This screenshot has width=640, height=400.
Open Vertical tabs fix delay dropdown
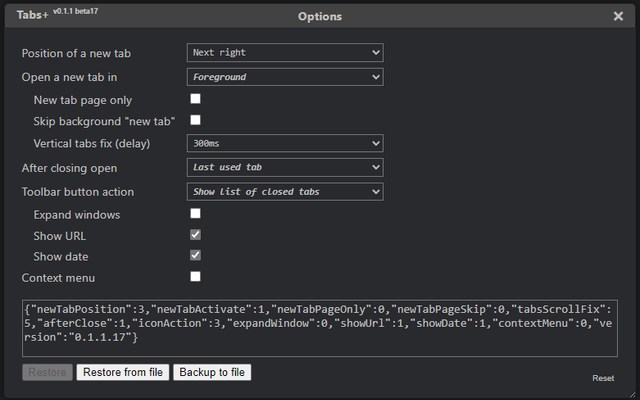pos(285,143)
